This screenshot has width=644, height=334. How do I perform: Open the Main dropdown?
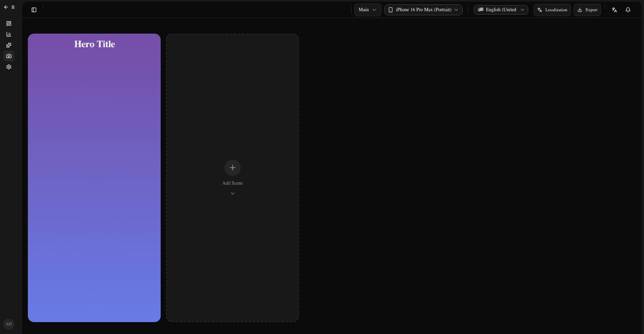click(x=368, y=10)
